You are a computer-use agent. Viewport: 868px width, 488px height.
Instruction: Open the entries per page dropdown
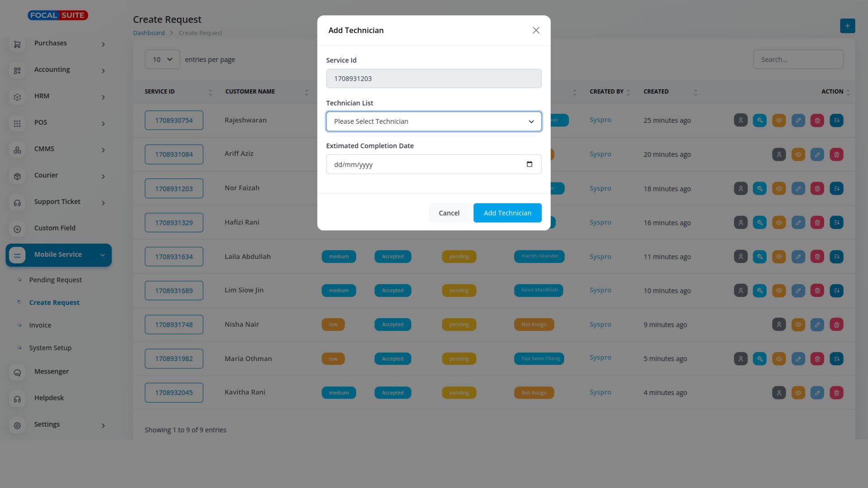162,60
